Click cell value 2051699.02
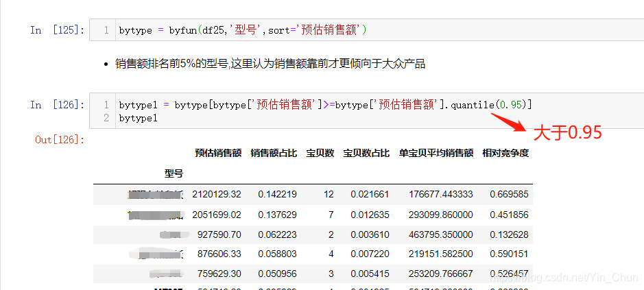 click(217, 215)
